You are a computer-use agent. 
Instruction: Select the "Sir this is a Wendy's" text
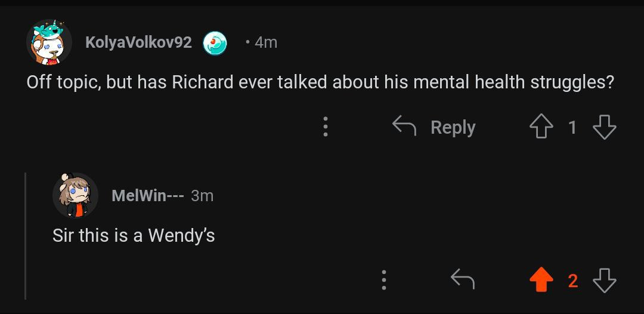(134, 235)
